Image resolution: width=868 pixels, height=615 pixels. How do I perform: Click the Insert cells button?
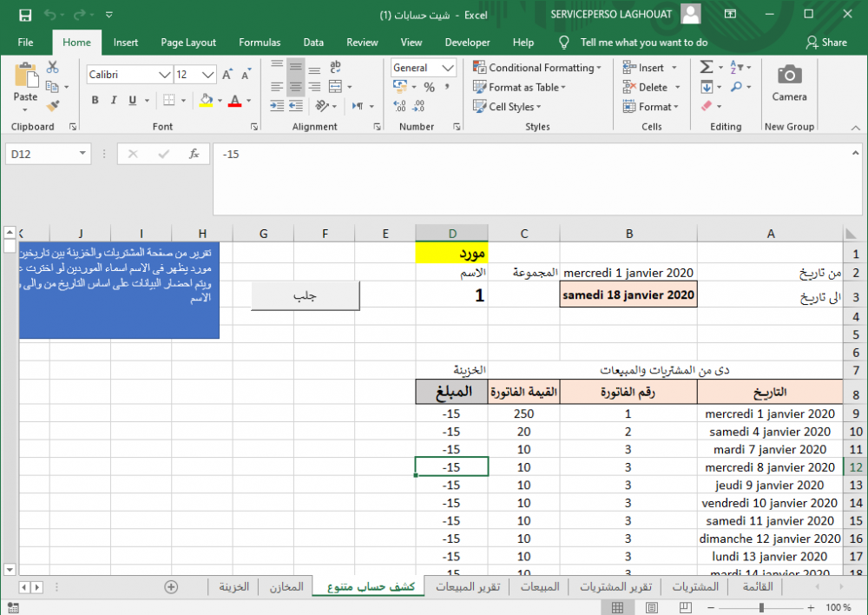(650, 68)
